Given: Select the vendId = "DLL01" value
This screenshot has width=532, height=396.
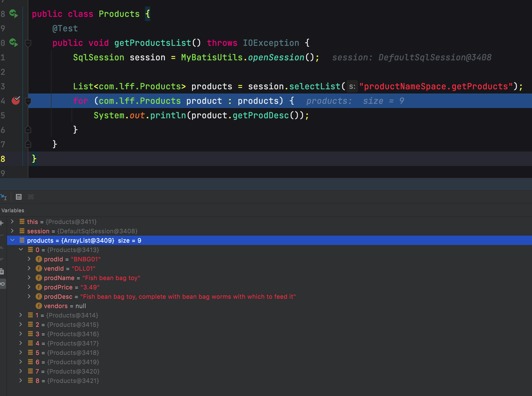Looking at the screenshot, I should point(84,268).
